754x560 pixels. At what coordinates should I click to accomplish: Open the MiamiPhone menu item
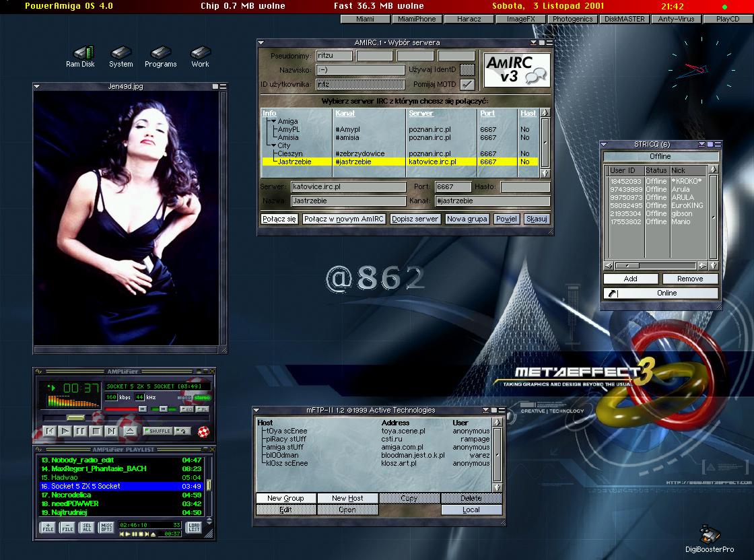point(417,19)
